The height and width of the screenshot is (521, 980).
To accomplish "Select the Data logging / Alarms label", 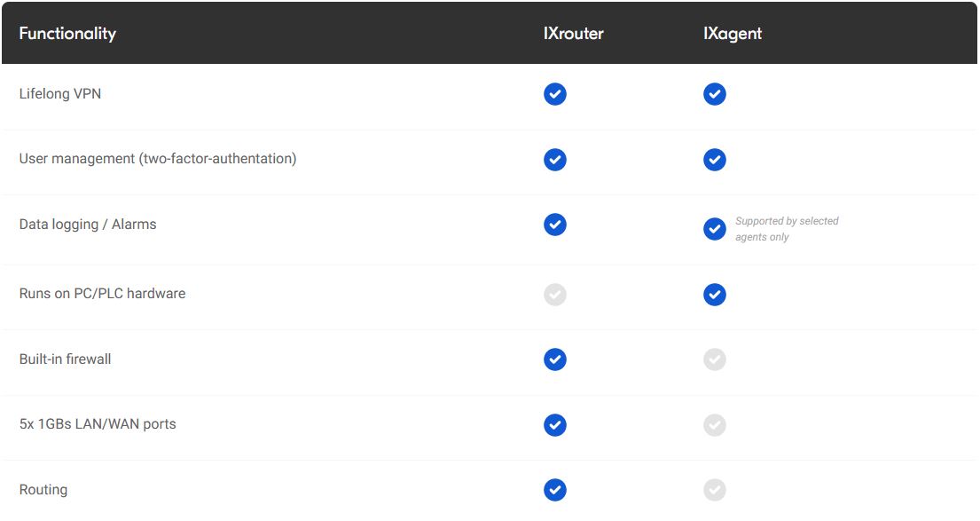I will click(x=88, y=225).
